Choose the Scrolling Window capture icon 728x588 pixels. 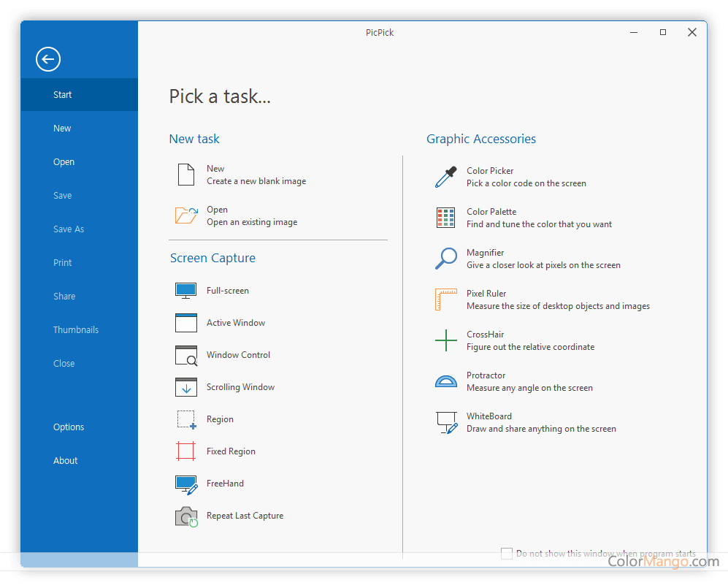[x=186, y=387]
